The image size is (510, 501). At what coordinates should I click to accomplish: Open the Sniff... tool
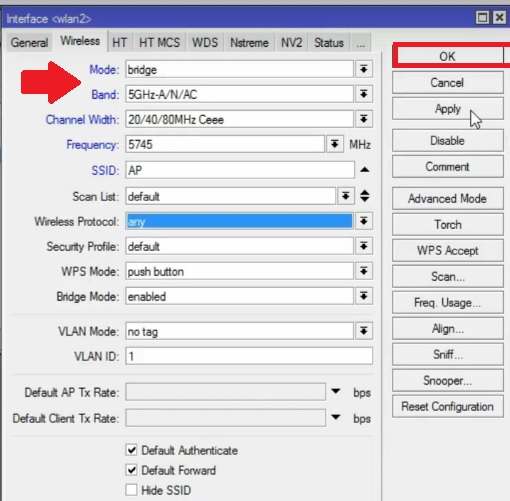pyautogui.click(x=448, y=354)
